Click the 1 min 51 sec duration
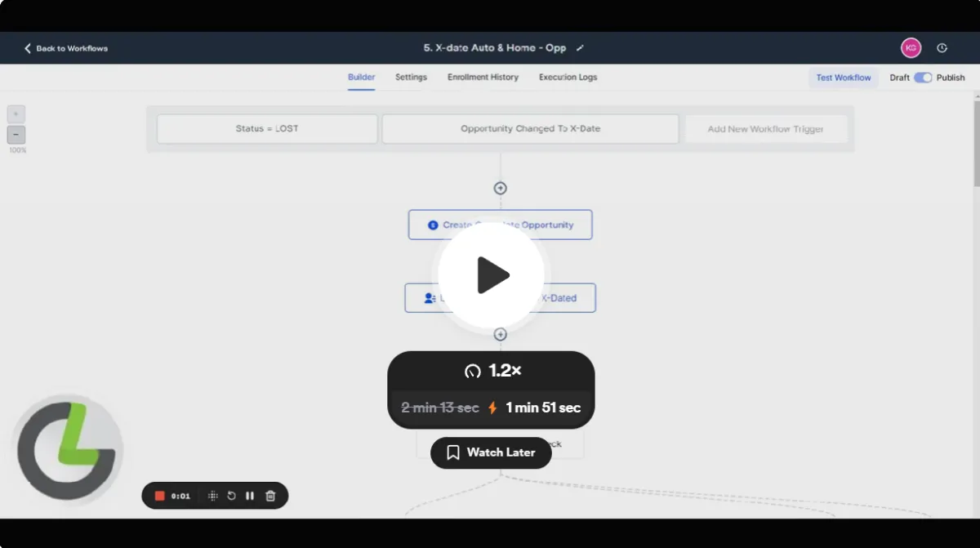Viewport: 980px width, 548px height. [x=543, y=408]
